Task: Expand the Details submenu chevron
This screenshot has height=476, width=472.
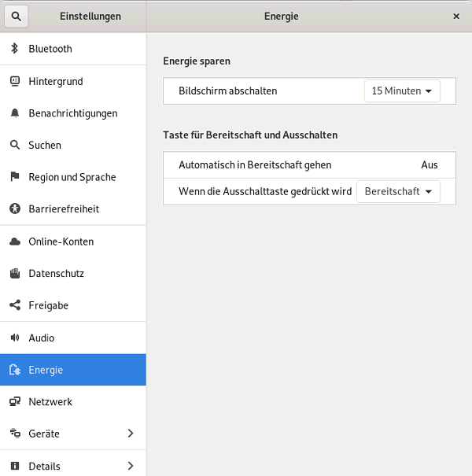Action: [x=131, y=466]
